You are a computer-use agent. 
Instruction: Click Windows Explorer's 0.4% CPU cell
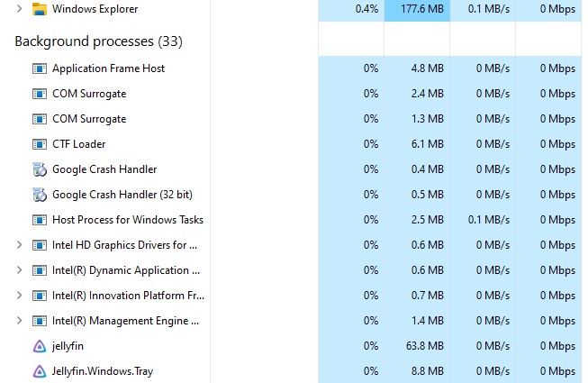366,9
